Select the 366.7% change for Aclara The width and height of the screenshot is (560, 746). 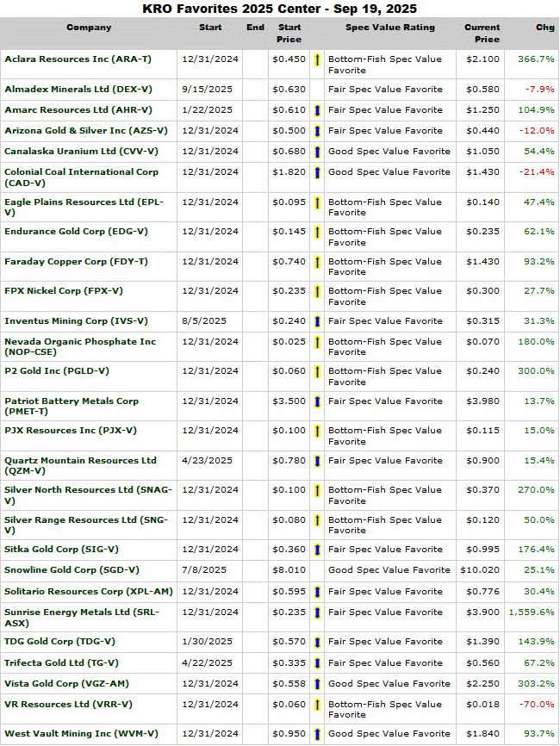click(536, 59)
